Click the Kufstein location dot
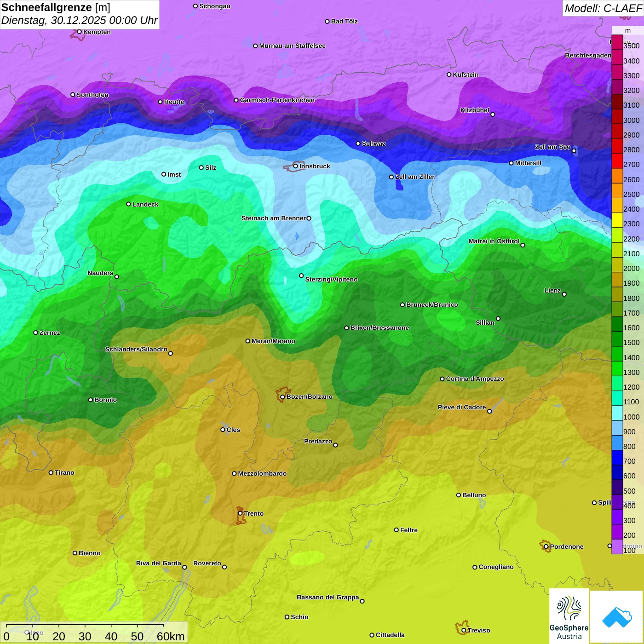Image resolution: width=644 pixels, height=644 pixels. pyautogui.click(x=449, y=75)
